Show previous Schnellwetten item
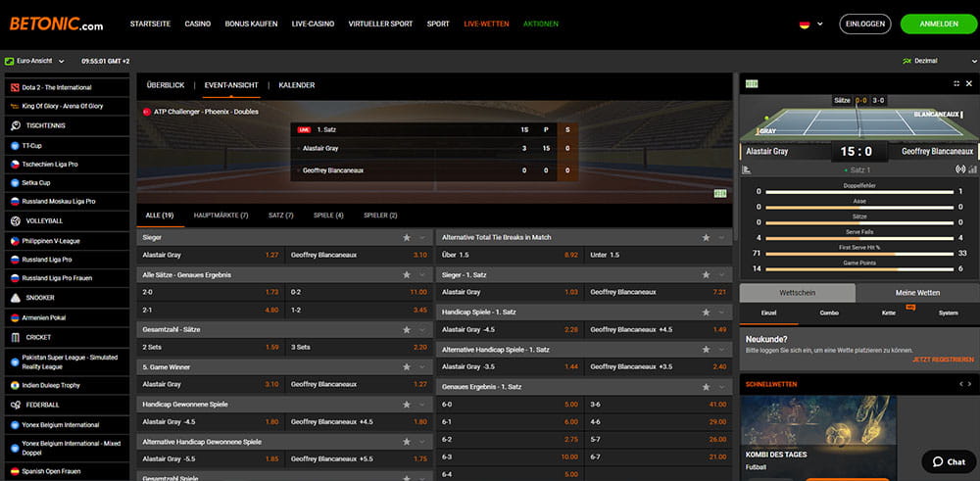This screenshot has width=980, height=481. click(961, 384)
